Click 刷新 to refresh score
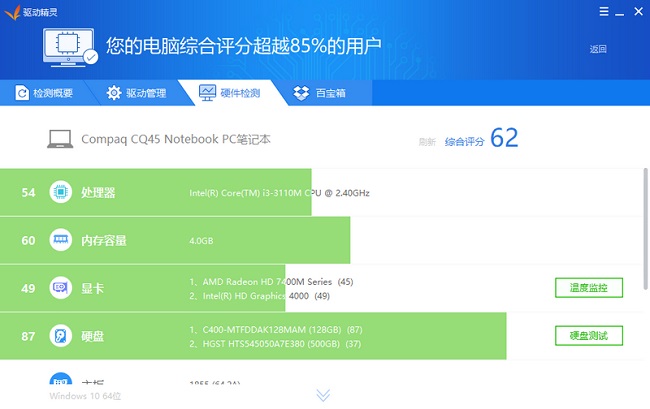Screen dimensions: 650x409 click(427, 142)
